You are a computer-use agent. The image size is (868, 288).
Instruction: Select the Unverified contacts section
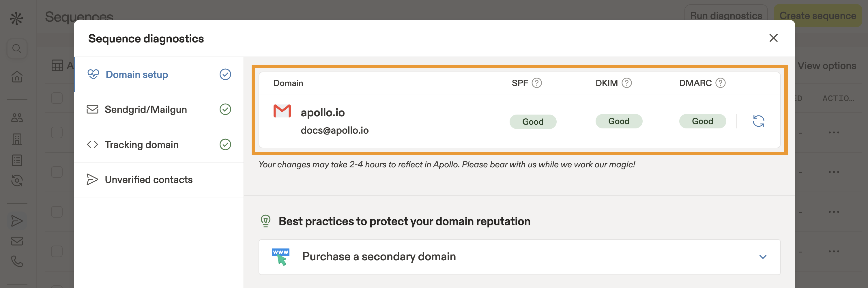coord(149,179)
